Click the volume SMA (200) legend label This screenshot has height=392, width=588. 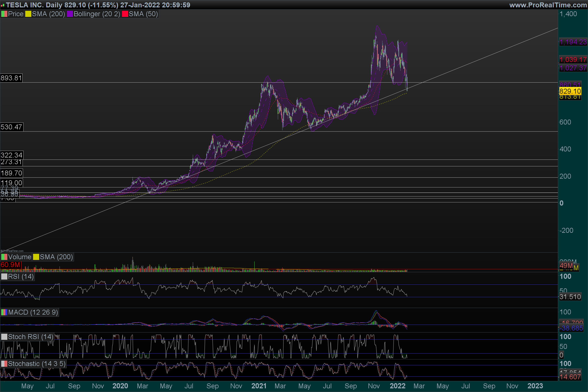pyautogui.click(x=56, y=257)
